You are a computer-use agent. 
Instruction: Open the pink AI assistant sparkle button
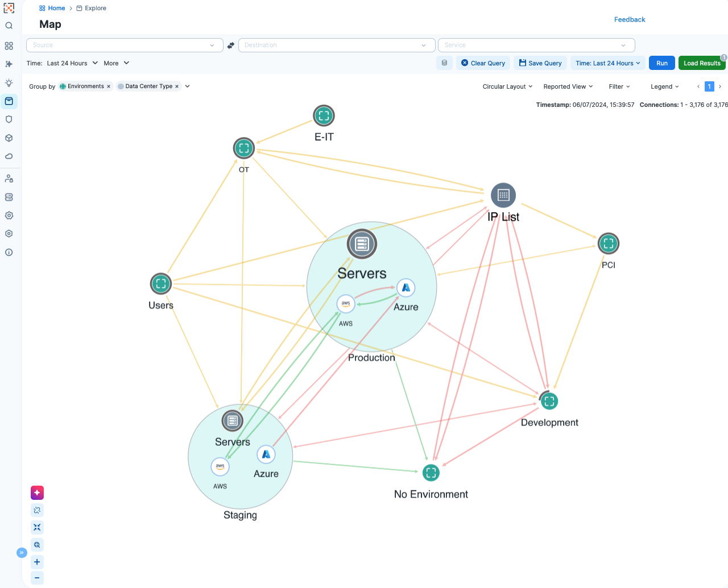point(37,492)
